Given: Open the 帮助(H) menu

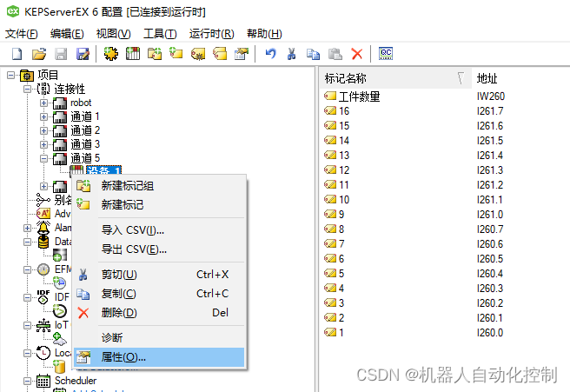Looking at the screenshot, I should [264, 34].
